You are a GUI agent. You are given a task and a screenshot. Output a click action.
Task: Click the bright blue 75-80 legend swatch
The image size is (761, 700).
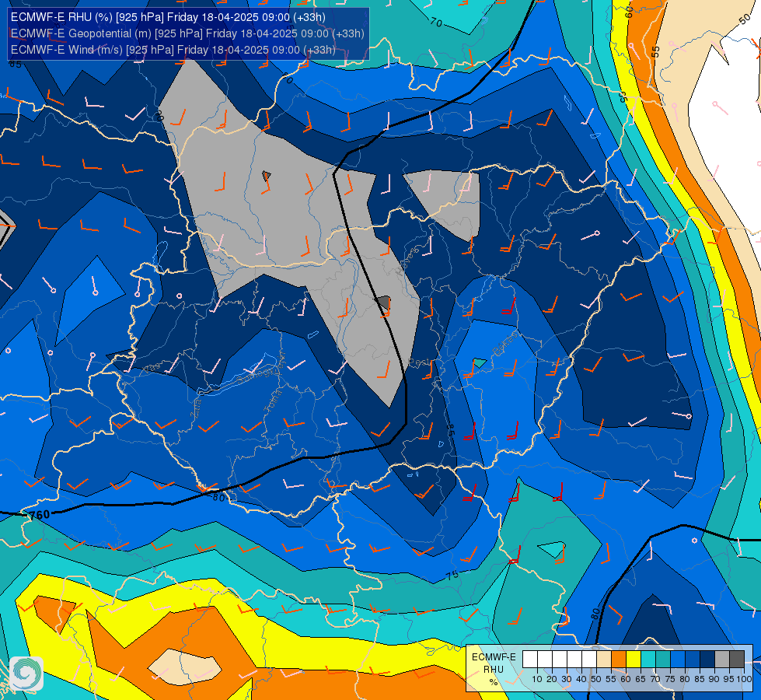(x=678, y=660)
